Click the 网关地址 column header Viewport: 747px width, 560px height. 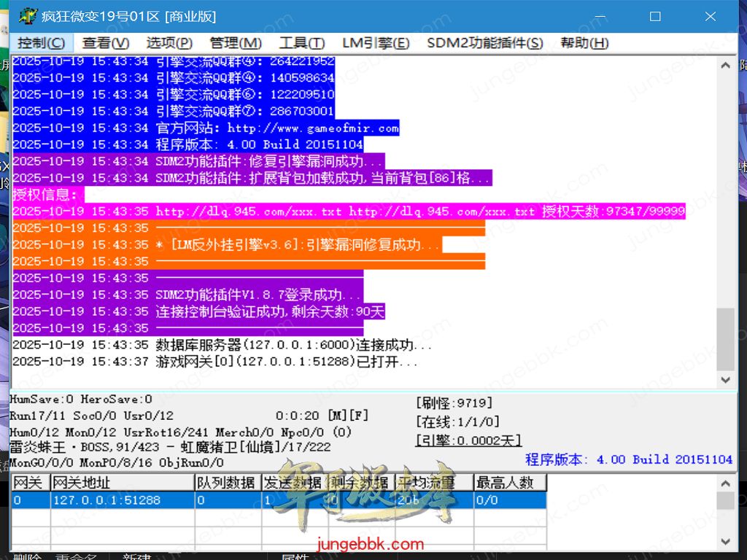121,483
